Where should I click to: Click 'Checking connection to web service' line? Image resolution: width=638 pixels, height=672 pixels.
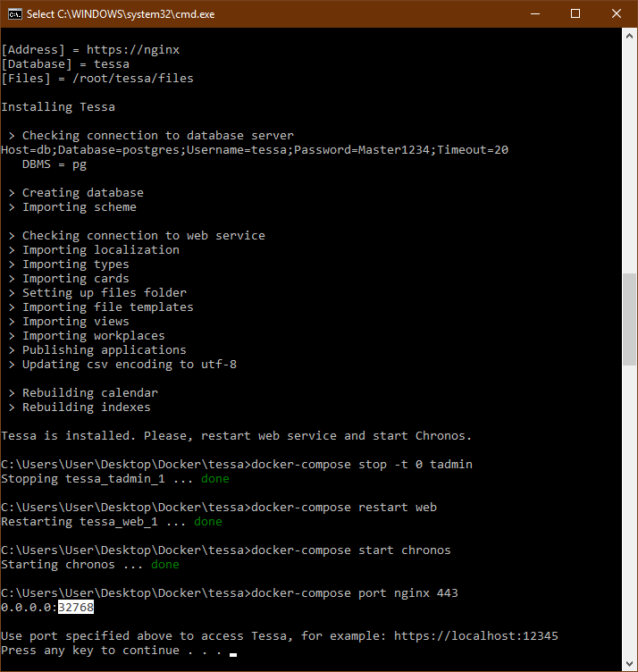tap(137, 235)
